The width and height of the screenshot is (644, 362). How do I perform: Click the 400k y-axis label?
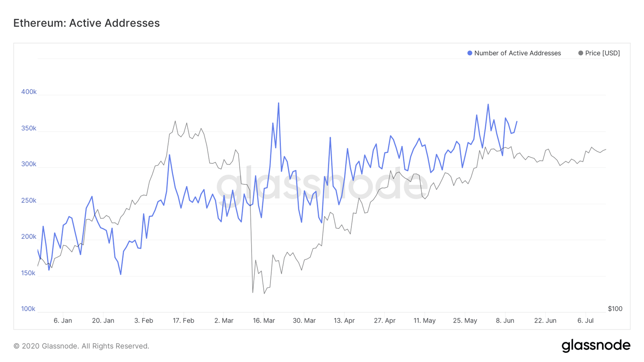[29, 92]
